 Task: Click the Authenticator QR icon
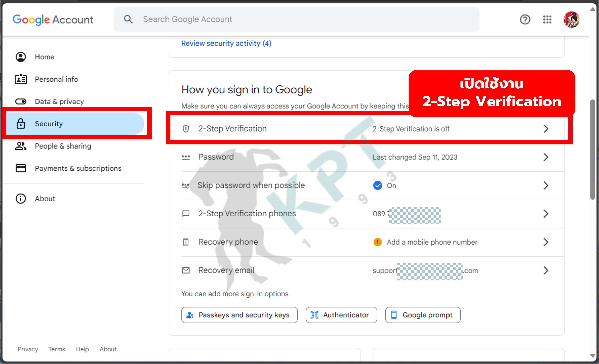(314, 315)
